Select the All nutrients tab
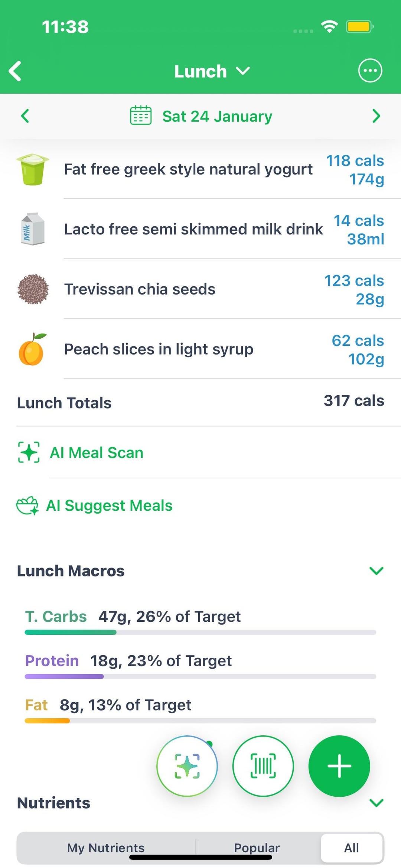This screenshot has height=868, width=401. click(351, 848)
